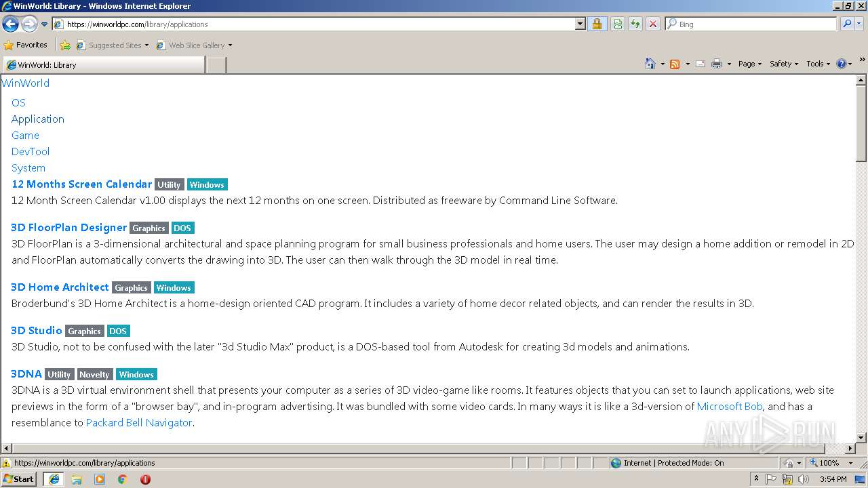Click the Stop loading icon
The width and height of the screenshot is (868, 488).
pos(653,24)
